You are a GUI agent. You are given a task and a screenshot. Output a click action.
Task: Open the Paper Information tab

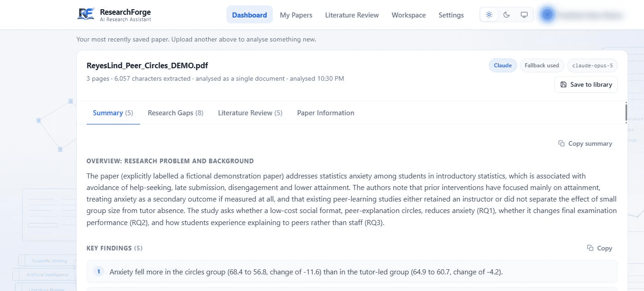326,113
